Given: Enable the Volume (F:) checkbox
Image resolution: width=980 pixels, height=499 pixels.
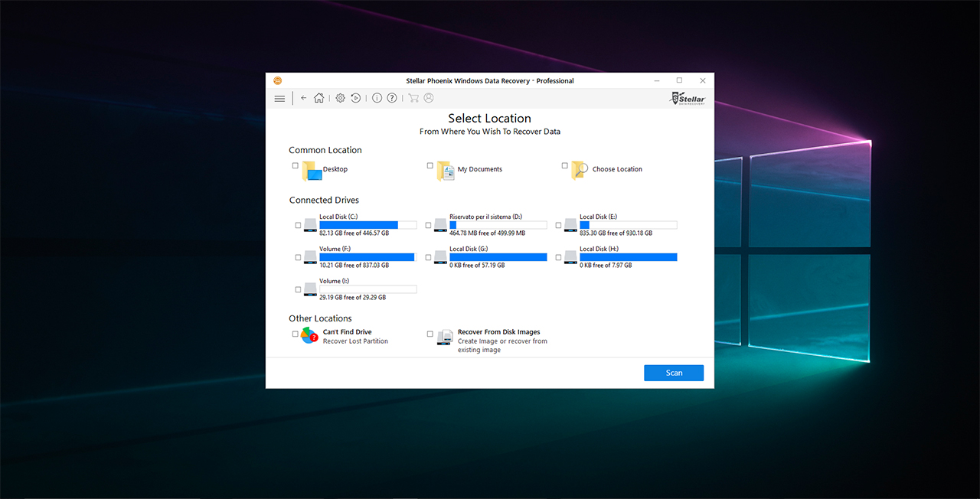Looking at the screenshot, I should pyautogui.click(x=298, y=258).
